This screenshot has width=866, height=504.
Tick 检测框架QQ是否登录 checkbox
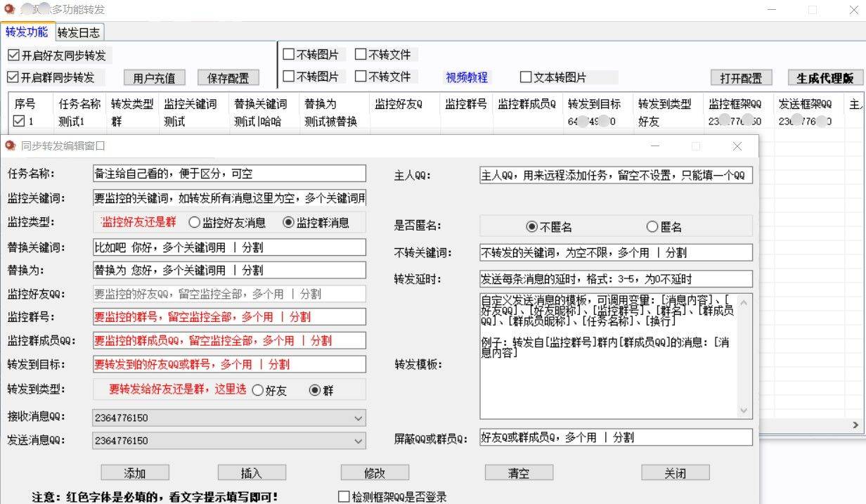pyautogui.click(x=344, y=496)
